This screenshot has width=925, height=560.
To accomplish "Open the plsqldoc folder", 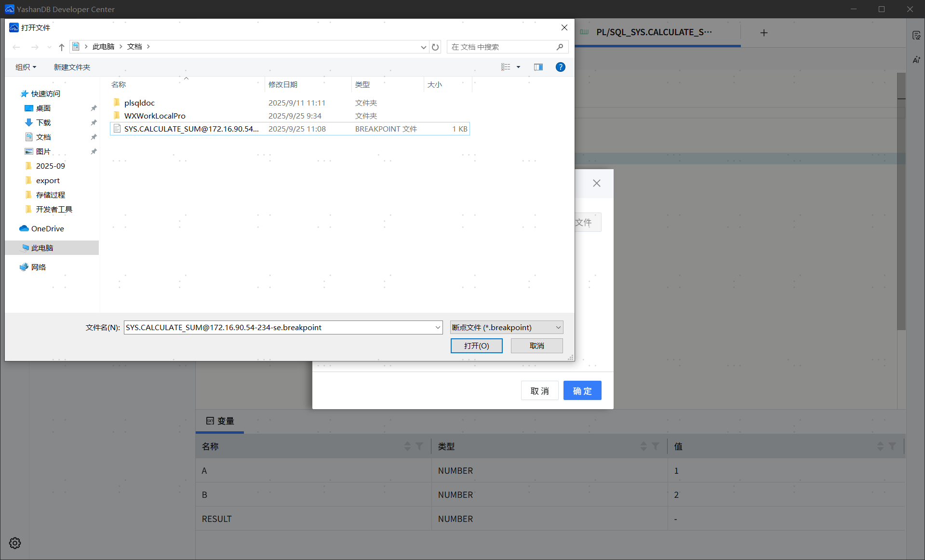I will tap(139, 103).
